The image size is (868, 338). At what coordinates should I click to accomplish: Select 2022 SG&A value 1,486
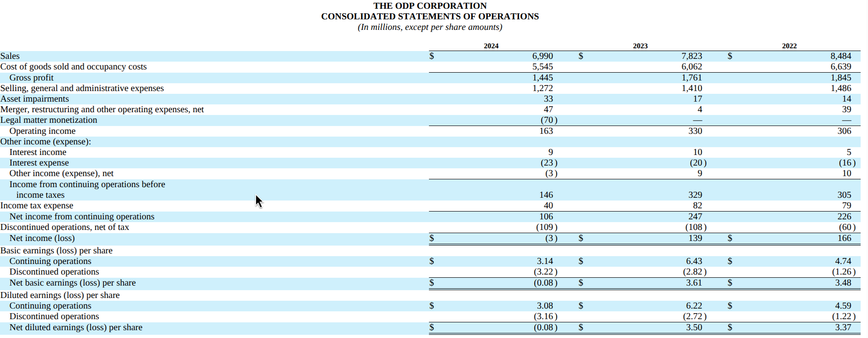click(841, 88)
